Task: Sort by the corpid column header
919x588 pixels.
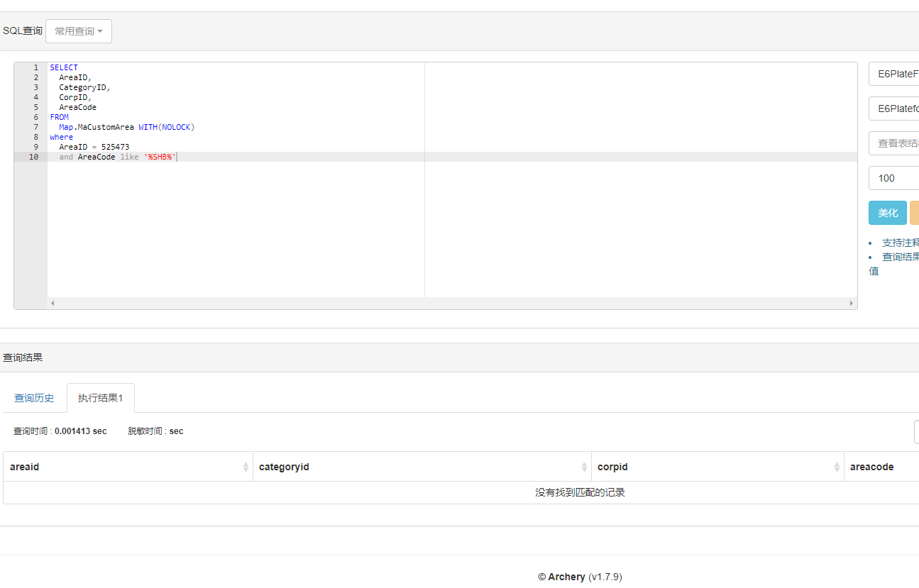Action: coord(717,467)
